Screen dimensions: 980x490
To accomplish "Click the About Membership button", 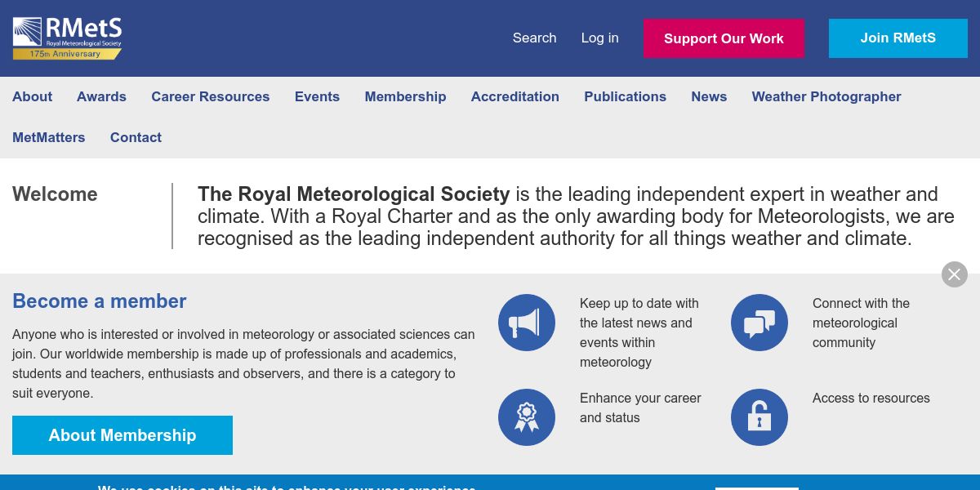I will [x=122, y=435].
